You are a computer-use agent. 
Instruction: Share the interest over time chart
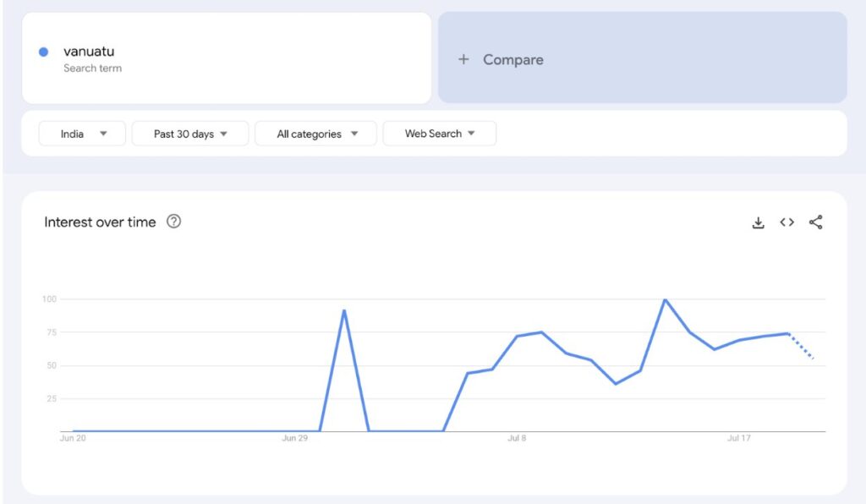point(815,222)
